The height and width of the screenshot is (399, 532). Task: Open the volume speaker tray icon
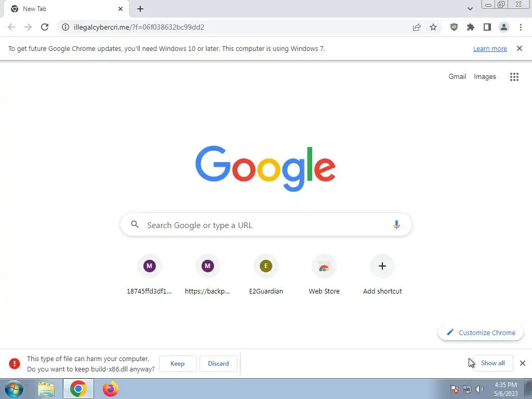coord(480,389)
